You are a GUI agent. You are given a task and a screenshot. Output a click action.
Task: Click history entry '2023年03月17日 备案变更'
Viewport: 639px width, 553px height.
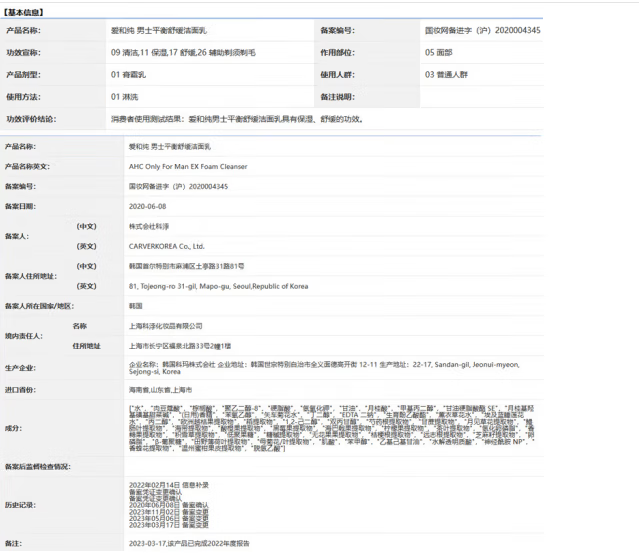point(169,525)
